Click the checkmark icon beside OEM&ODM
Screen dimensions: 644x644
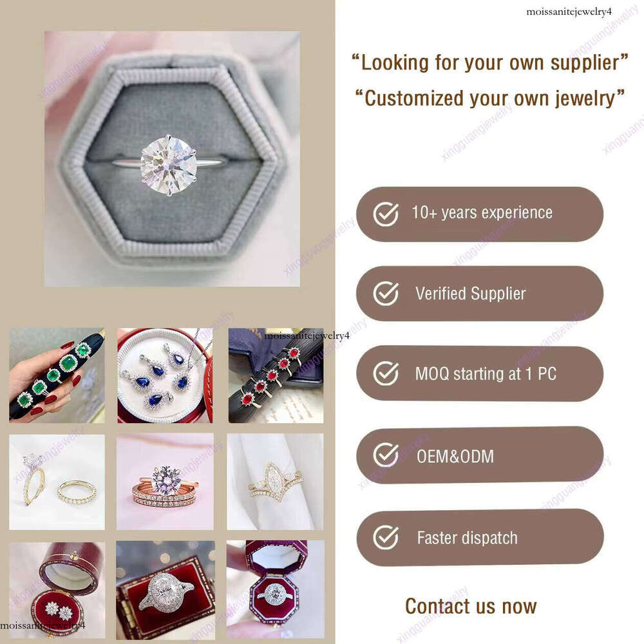pyautogui.click(x=385, y=455)
